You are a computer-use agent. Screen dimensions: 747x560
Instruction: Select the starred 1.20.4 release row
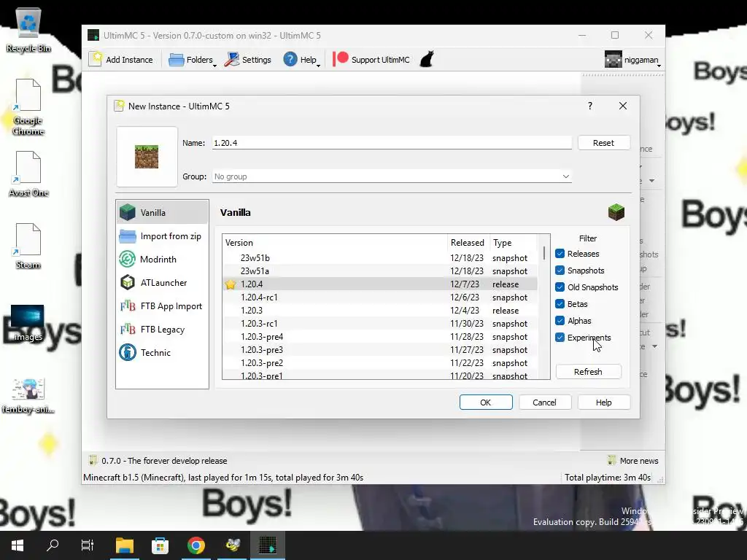379,284
